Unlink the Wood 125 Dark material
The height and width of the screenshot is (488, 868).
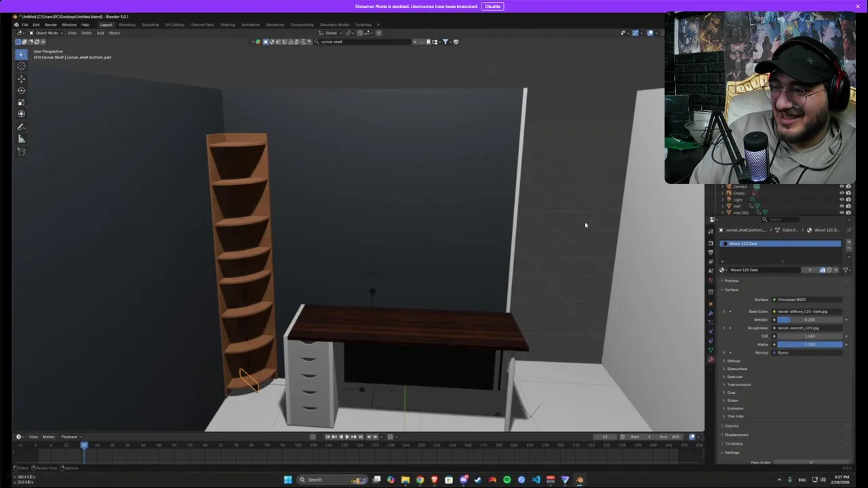pyautogui.click(x=835, y=270)
